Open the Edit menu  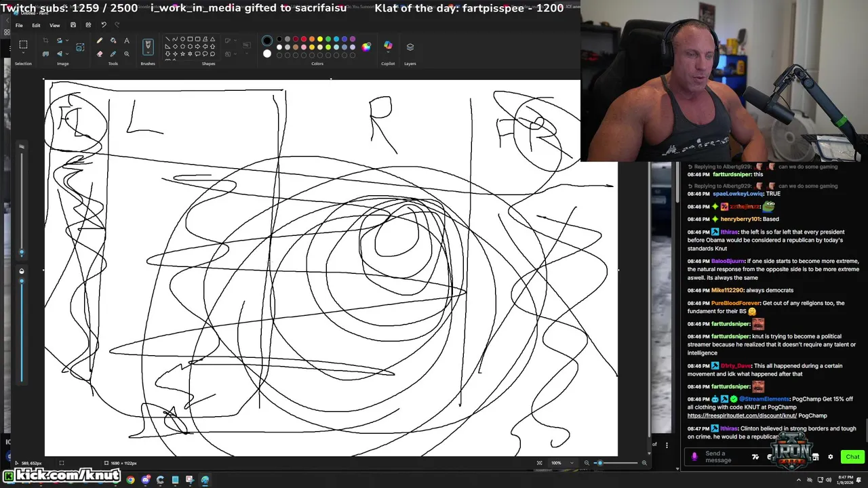(x=36, y=25)
